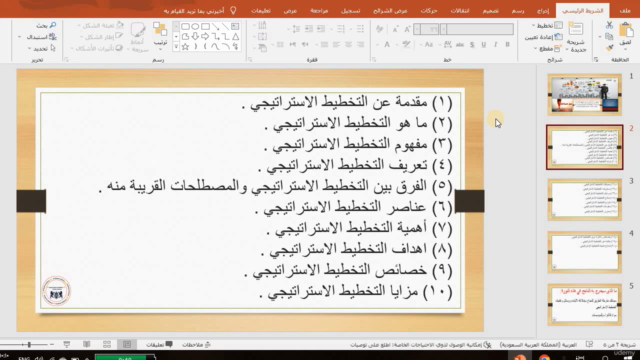Open Shape Outline (إطار الشكل) dropdown

[102, 37]
